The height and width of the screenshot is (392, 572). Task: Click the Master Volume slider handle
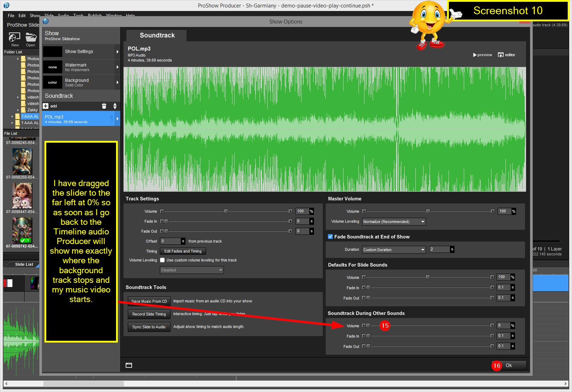428,211
